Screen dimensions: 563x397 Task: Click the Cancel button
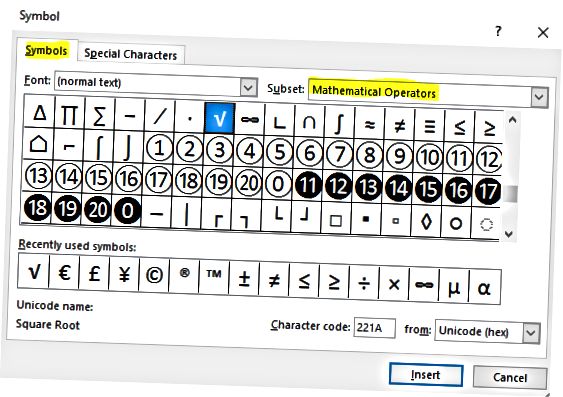tap(510, 378)
